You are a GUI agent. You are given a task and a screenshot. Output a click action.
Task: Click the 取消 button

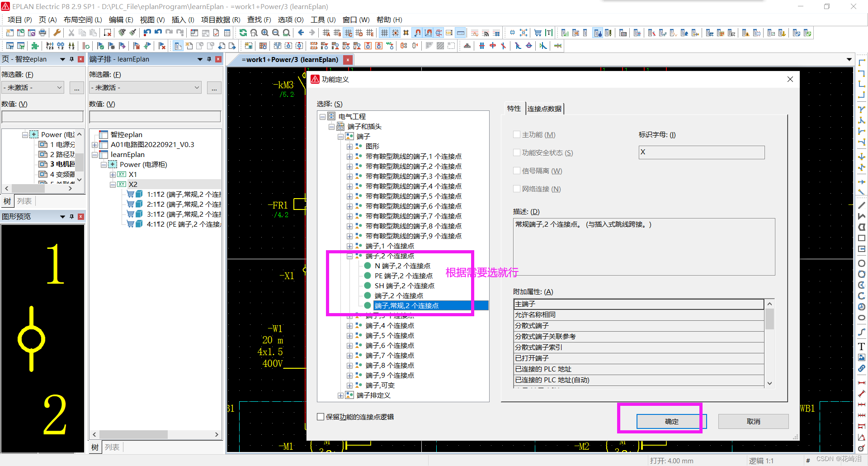coord(753,421)
